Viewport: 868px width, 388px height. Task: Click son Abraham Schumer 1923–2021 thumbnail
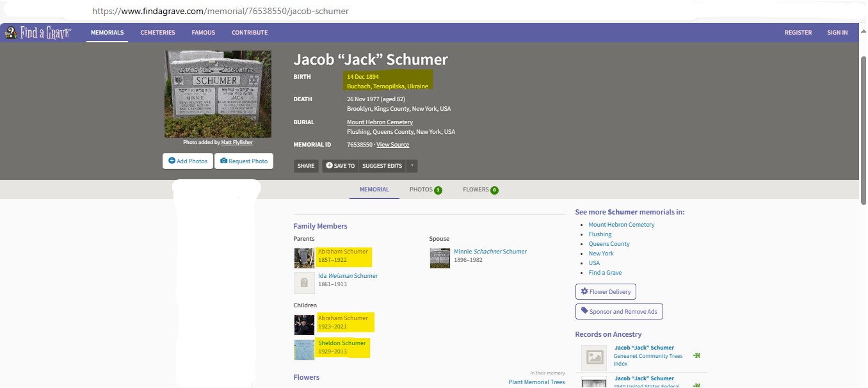tap(304, 325)
